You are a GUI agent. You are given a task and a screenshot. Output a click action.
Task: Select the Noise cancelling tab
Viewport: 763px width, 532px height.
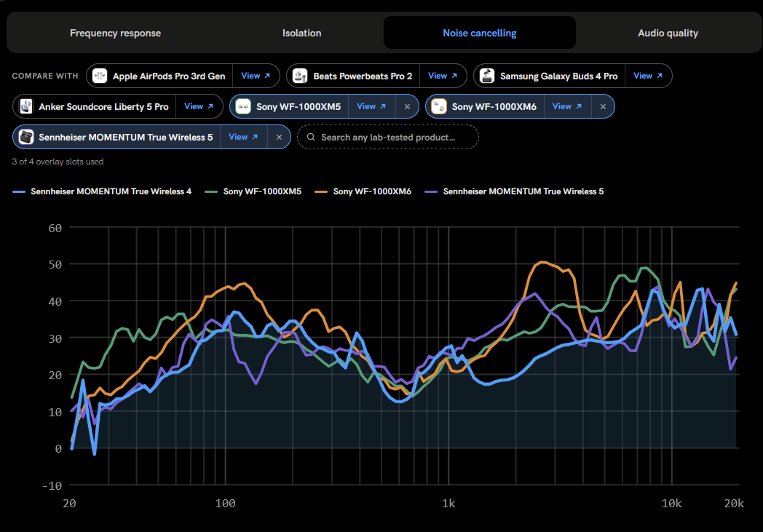pyautogui.click(x=479, y=33)
